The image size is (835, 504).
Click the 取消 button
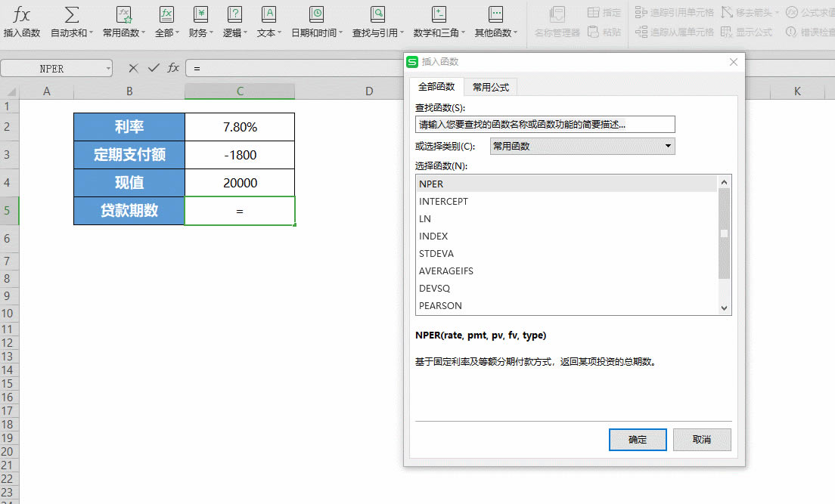tap(702, 440)
